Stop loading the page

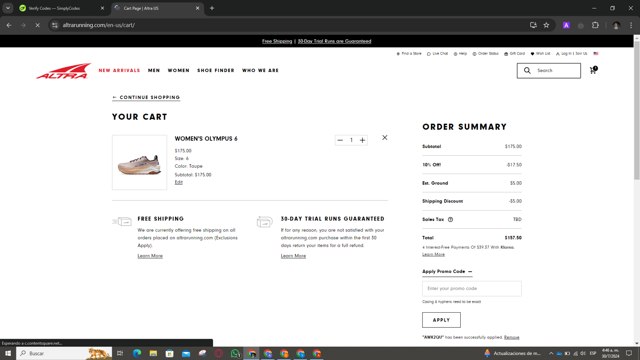37,25
